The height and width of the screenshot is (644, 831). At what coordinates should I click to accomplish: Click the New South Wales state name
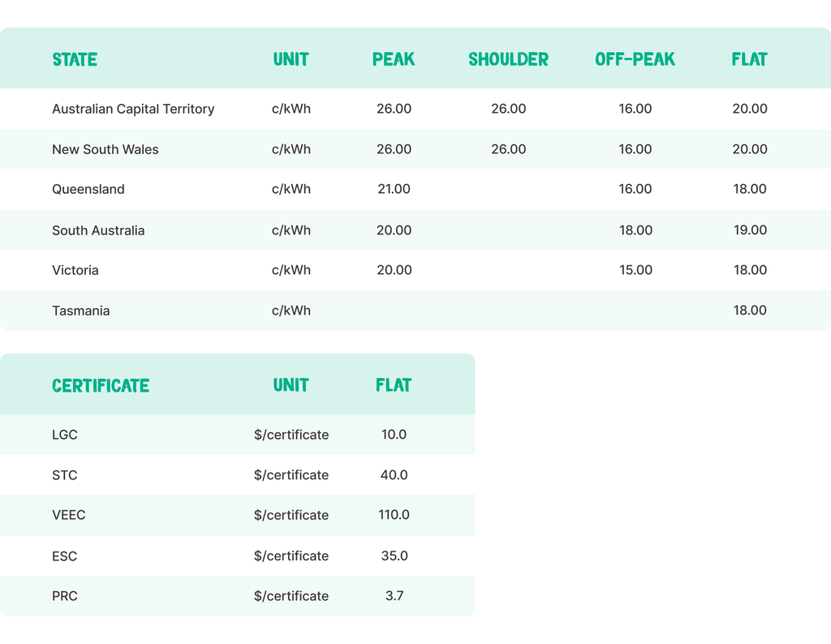point(105,149)
